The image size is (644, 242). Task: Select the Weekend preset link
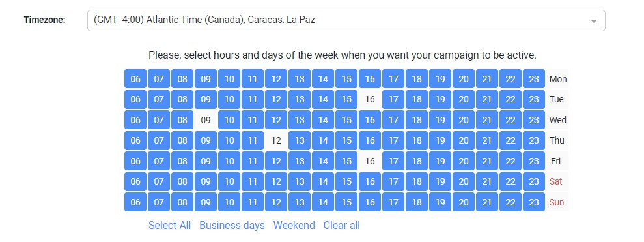tap(294, 226)
